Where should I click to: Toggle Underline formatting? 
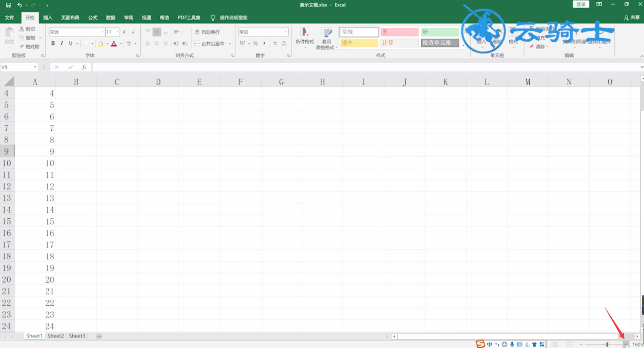tap(70, 43)
